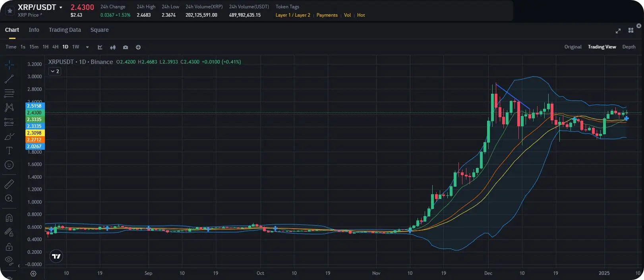This screenshot has height=280, width=644.
Task: Toggle hide all drawings eye icon
Action: [9, 261]
